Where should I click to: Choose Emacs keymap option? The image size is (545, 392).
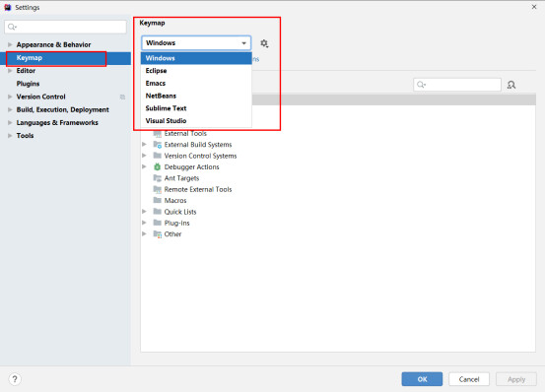pyautogui.click(x=196, y=83)
